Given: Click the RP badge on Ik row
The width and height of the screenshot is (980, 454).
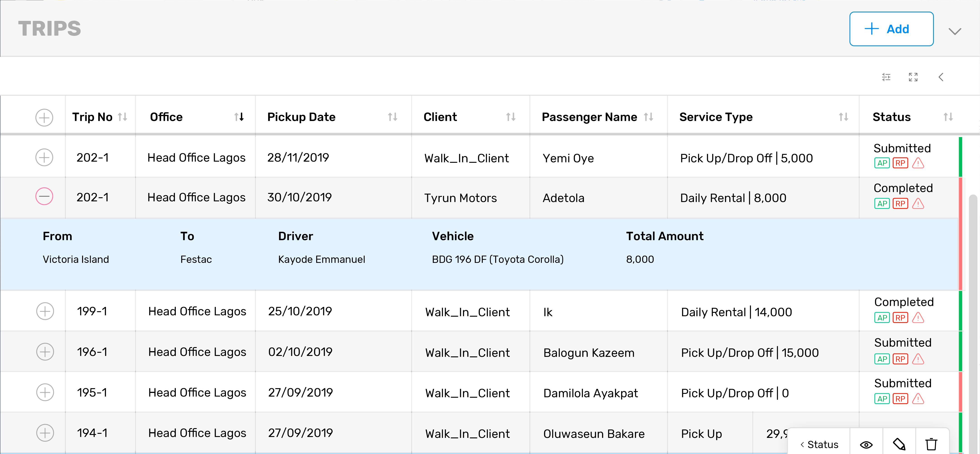Looking at the screenshot, I should point(900,318).
